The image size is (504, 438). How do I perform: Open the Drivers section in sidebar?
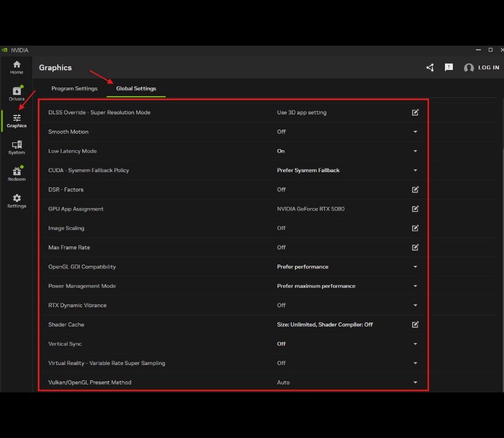tap(16, 94)
